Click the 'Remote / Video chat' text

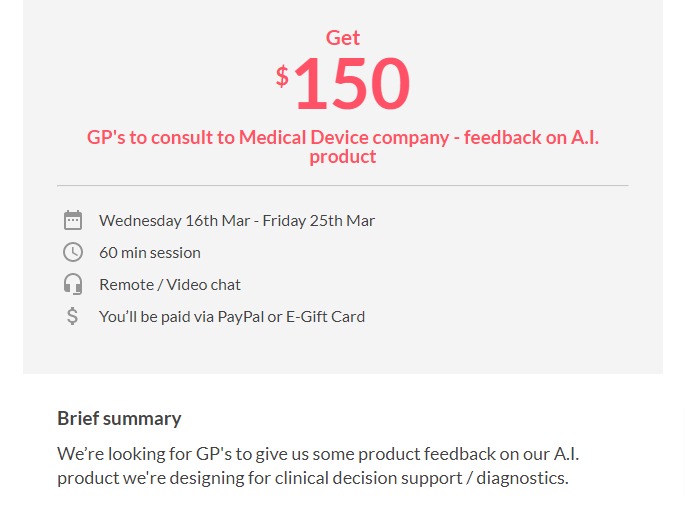click(170, 285)
